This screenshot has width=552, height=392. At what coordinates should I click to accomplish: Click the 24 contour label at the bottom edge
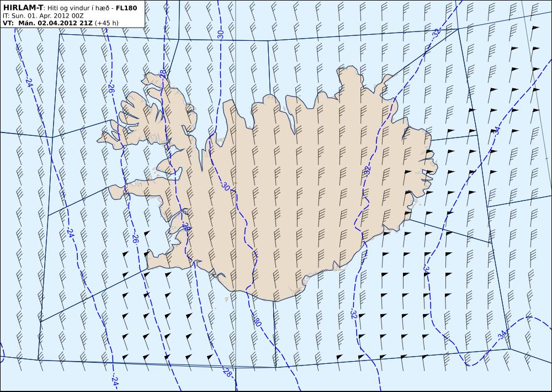click(x=115, y=382)
